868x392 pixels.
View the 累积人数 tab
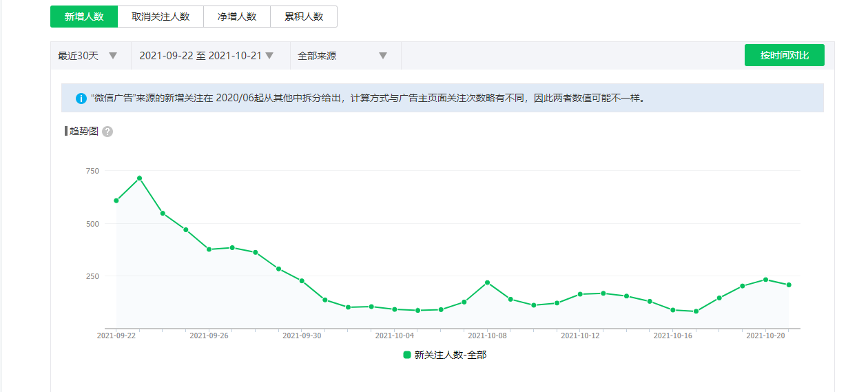(304, 17)
